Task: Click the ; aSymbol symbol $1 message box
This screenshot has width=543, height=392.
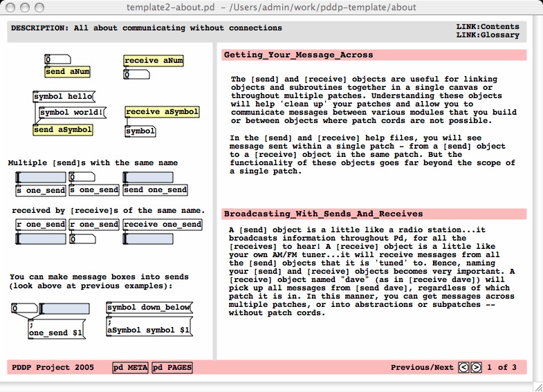Action: [x=149, y=326]
